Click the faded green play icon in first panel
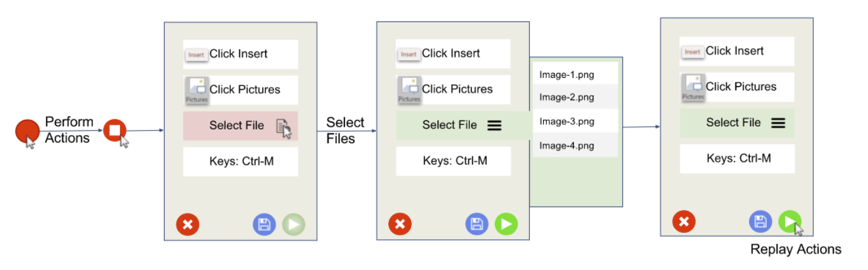868x270 pixels. point(294,224)
